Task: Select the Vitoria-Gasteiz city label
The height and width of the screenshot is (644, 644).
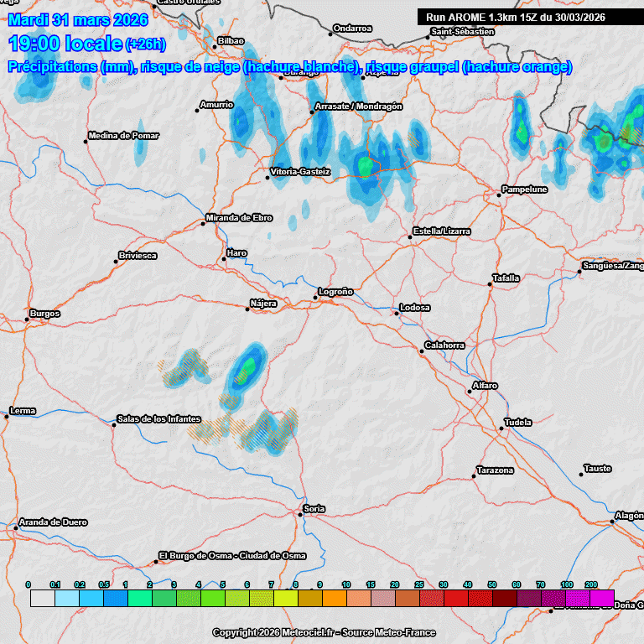Action: (x=300, y=172)
